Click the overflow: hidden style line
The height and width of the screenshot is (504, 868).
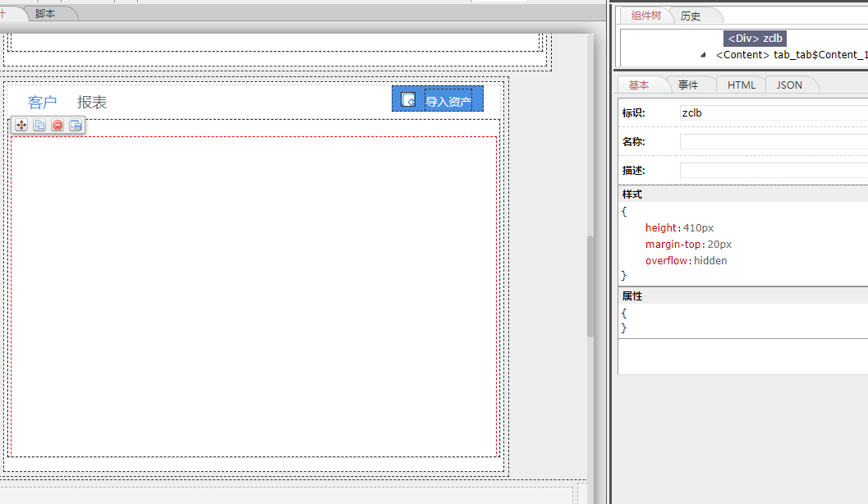pos(686,260)
